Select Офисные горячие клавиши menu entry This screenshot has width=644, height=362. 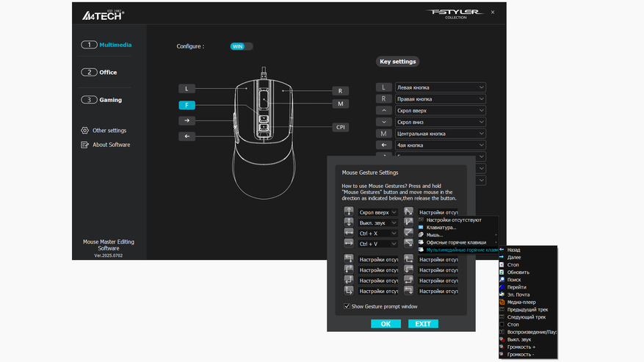click(x=457, y=242)
